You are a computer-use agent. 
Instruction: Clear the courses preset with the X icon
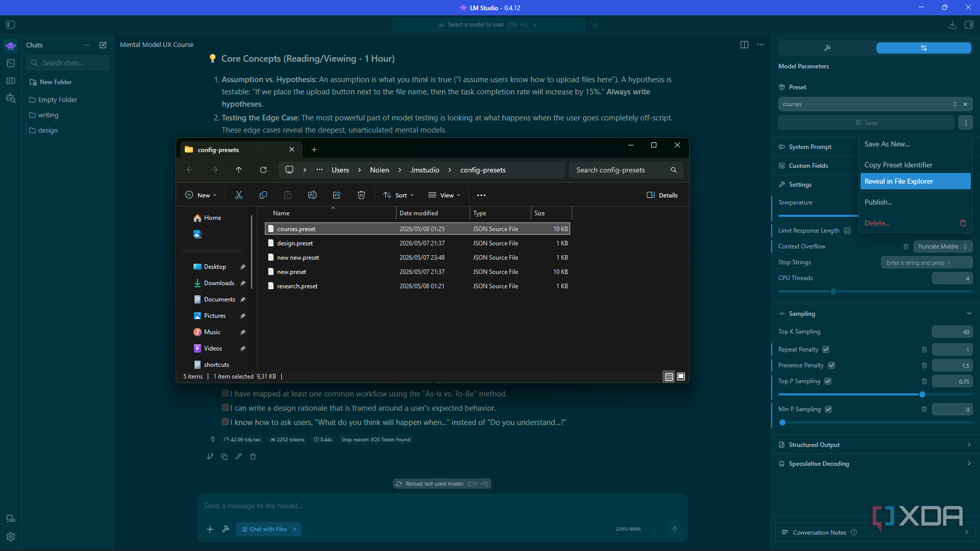(x=965, y=104)
